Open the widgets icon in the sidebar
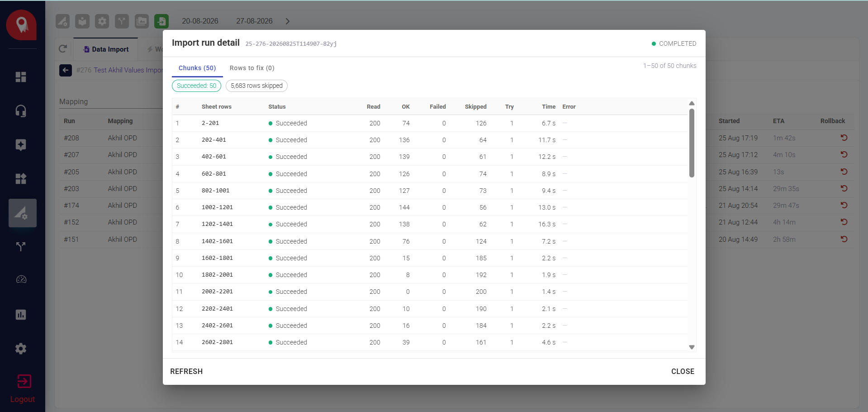The width and height of the screenshot is (868, 412). click(x=21, y=179)
